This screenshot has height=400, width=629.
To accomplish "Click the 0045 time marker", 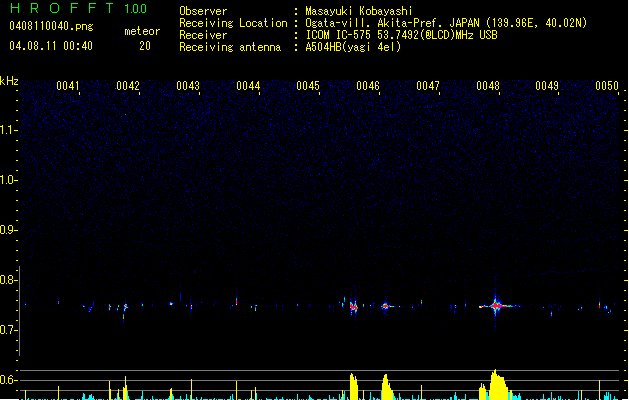I will [308, 86].
